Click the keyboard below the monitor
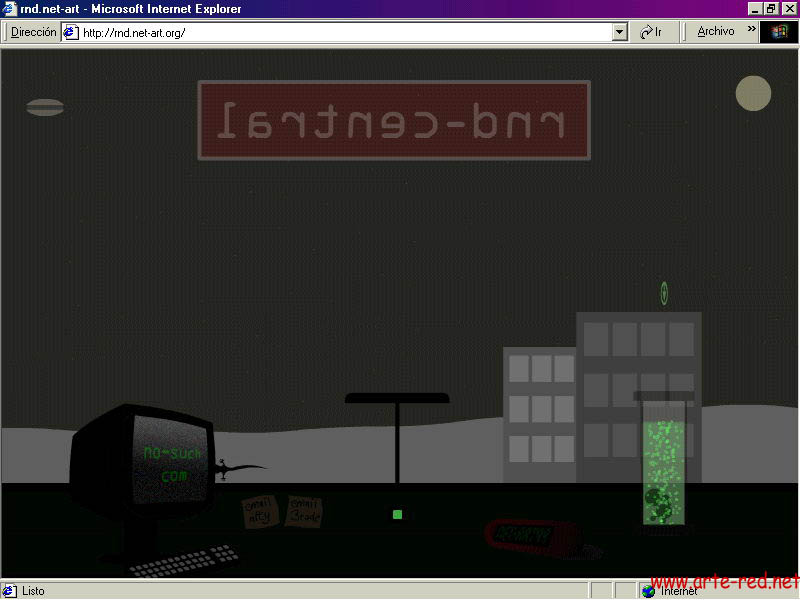800x600 pixels. coord(184,562)
